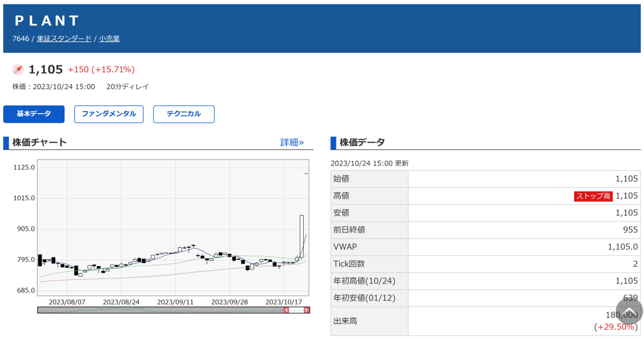
Task: Click the VWAP row label
Action: (x=345, y=247)
